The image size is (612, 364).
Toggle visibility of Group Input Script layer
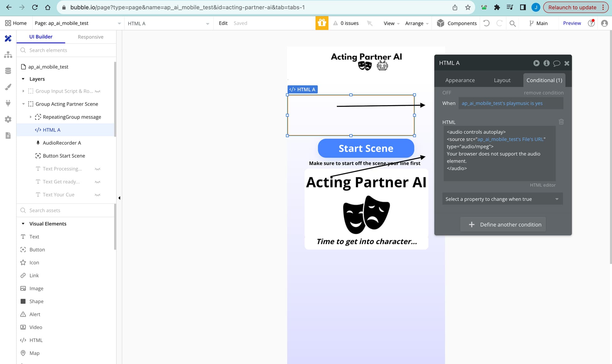click(98, 91)
